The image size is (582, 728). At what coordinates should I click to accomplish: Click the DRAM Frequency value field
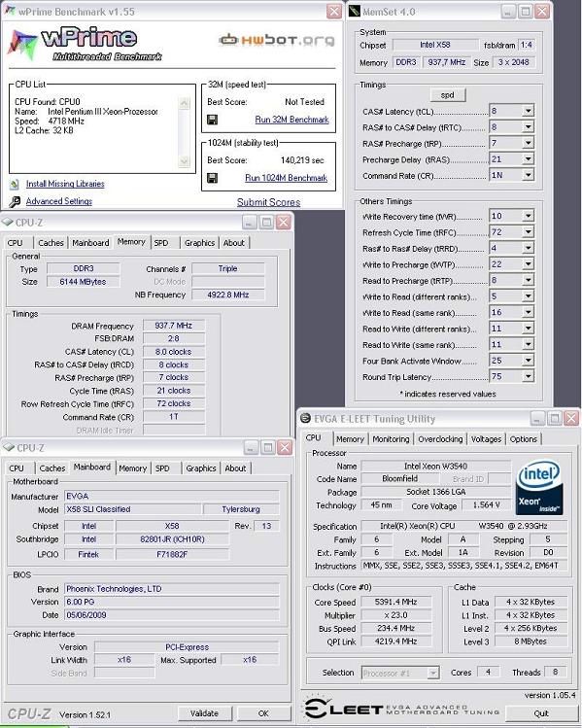[x=174, y=326]
